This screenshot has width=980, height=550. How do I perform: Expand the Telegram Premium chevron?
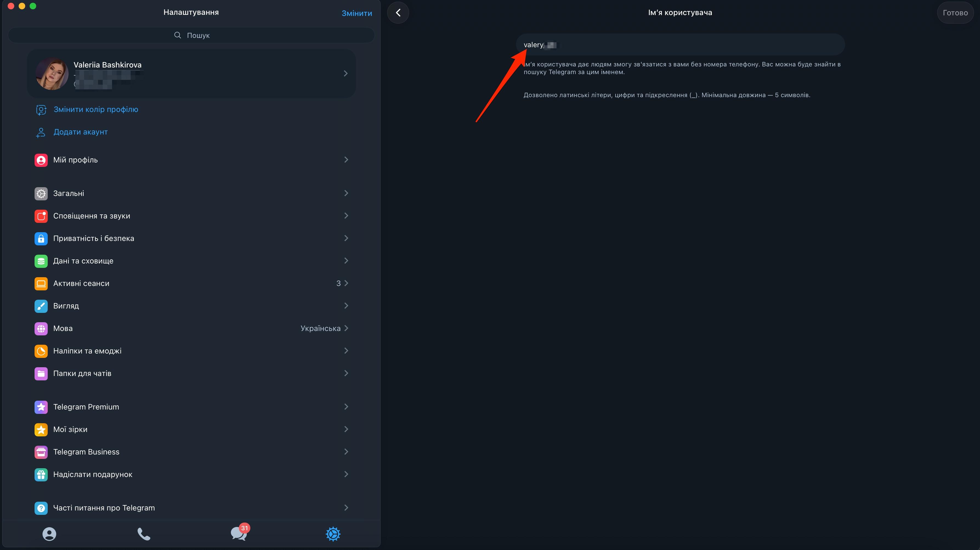pos(346,406)
